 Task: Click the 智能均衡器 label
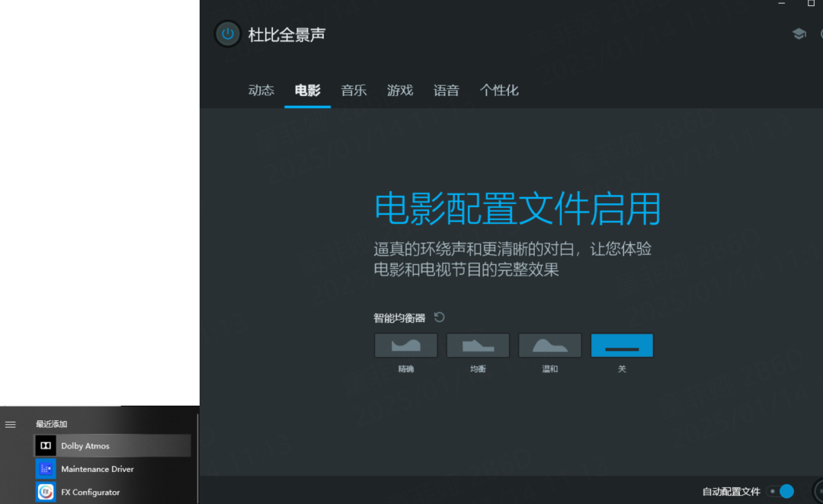pos(399,317)
